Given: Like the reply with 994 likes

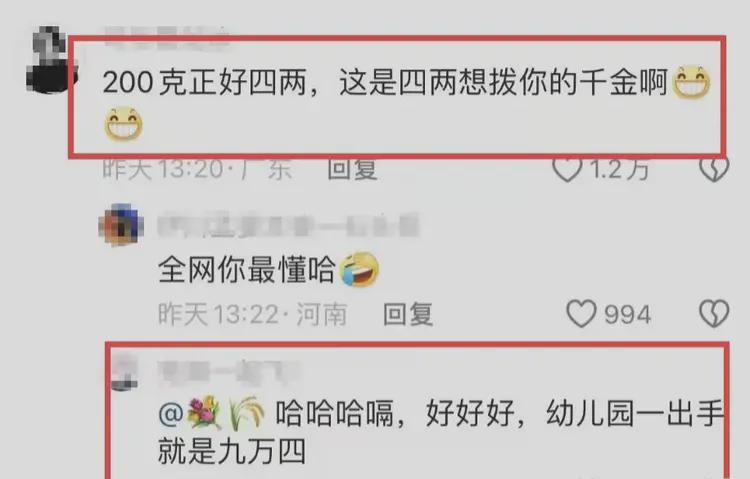Looking at the screenshot, I should point(581,314).
